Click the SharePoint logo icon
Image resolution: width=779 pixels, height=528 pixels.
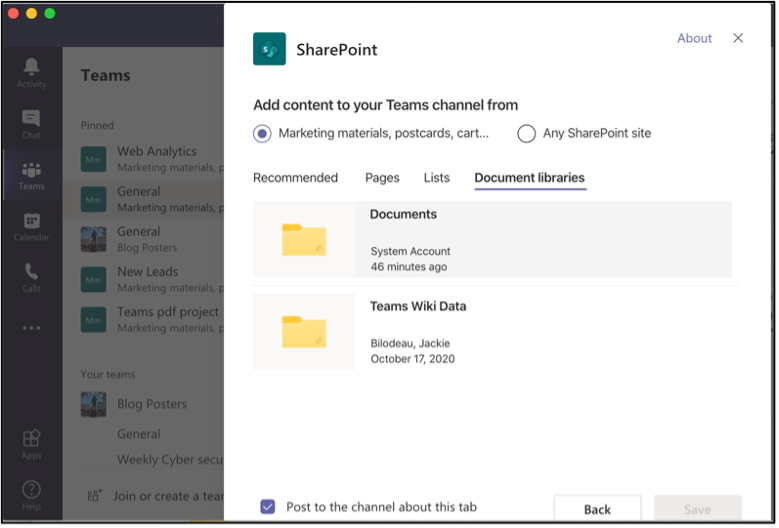coord(269,49)
